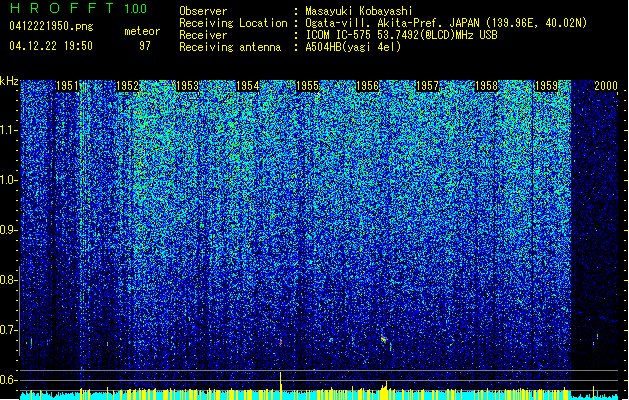Click the 1959 time marker

tap(546, 86)
